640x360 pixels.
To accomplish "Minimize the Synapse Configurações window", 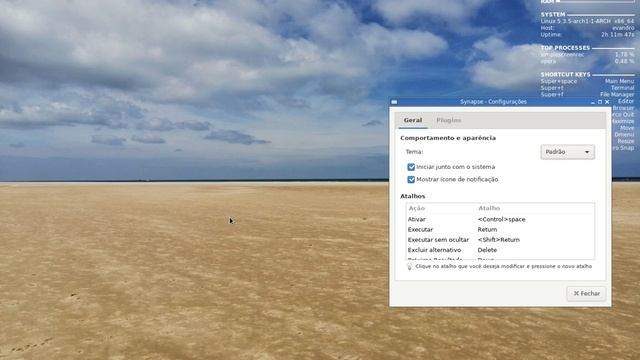I will pos(593,102).
